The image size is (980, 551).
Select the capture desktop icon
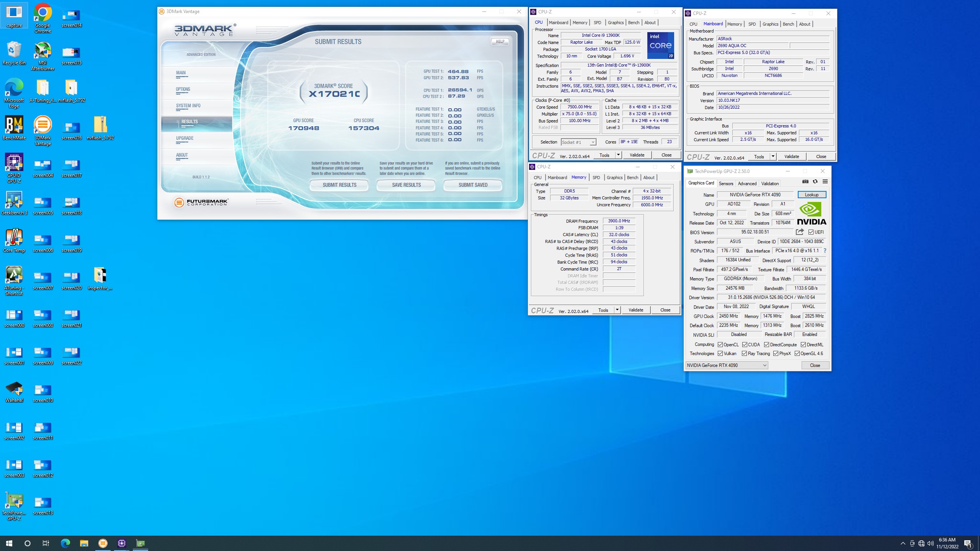pos(14,15)
